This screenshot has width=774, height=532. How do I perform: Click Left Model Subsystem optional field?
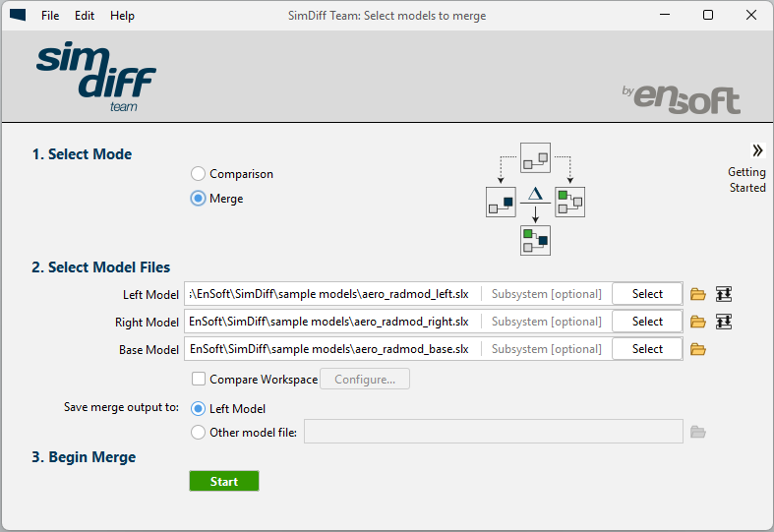point(547,294)
